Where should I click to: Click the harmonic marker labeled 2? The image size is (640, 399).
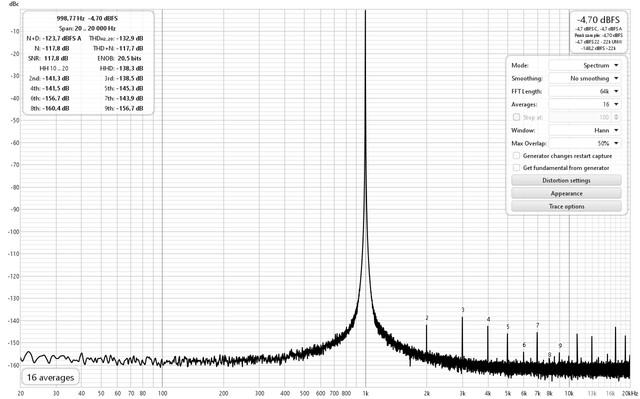427,318
